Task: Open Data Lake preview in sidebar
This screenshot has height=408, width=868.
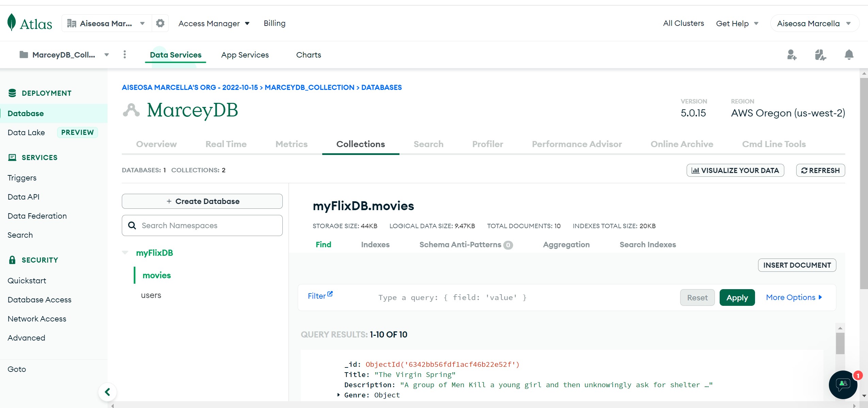Action: pyautogui.click(x=53, y=132)
